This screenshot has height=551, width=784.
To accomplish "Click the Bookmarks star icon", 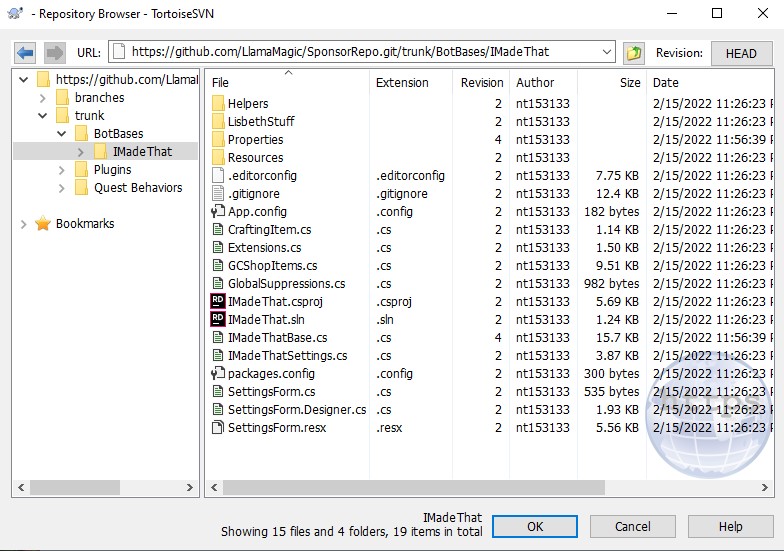I will pyautogui.click(x=43, y=224).
